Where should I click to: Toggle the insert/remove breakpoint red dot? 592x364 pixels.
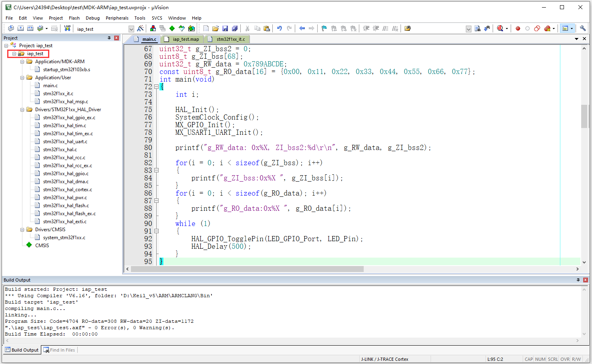[518, 28]
